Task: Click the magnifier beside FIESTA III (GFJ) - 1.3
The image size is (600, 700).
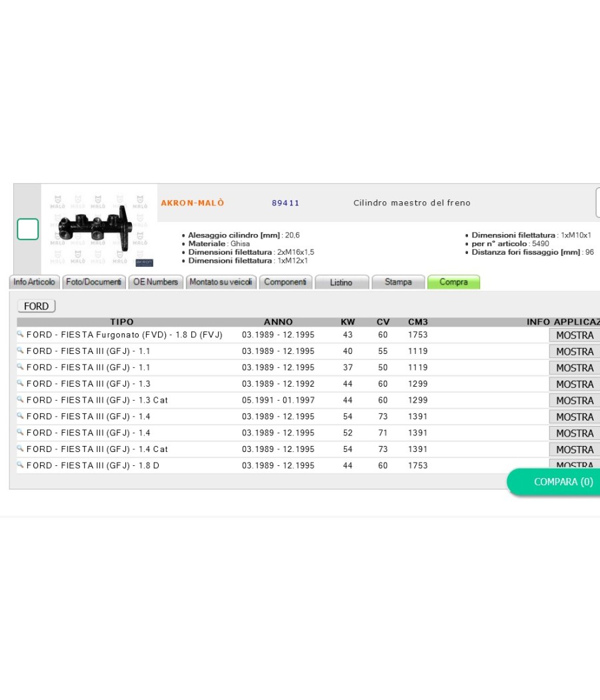Action: [x=20, y=383]
